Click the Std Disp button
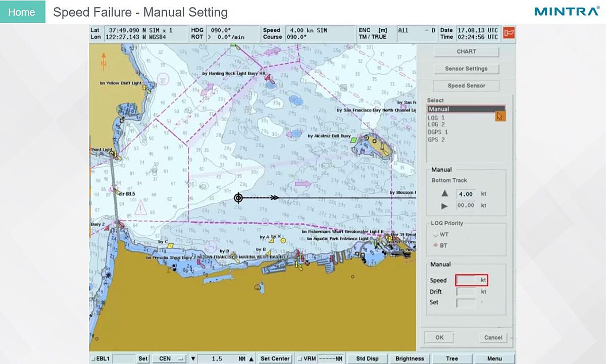 click(x=367, y=359)
